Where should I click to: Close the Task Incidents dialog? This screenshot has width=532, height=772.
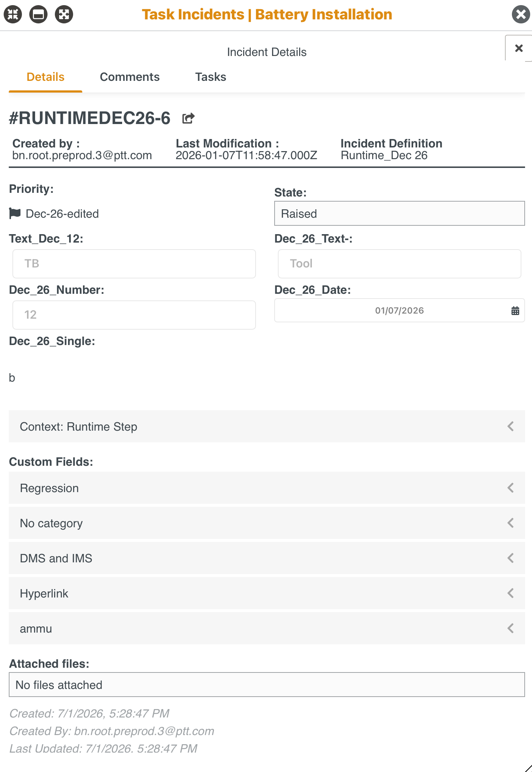click(521, 15)
